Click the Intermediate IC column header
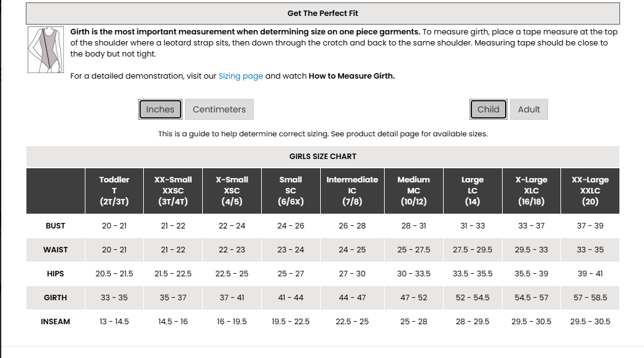 point(352,190)
